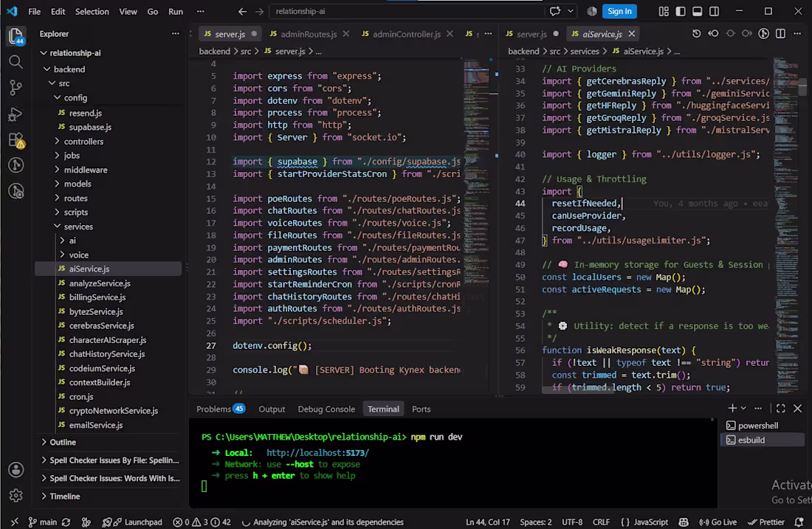
Task: Open the Source Control view
Action: 16,88
